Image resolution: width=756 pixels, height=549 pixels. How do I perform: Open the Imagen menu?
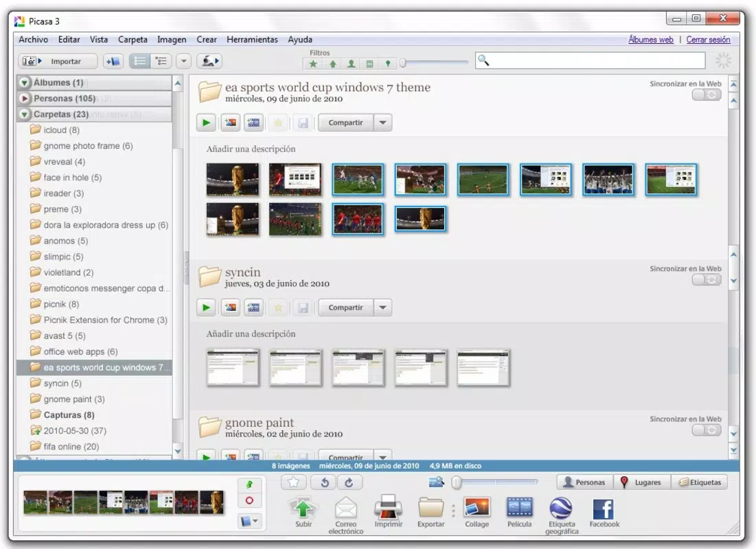click(172, 40)
